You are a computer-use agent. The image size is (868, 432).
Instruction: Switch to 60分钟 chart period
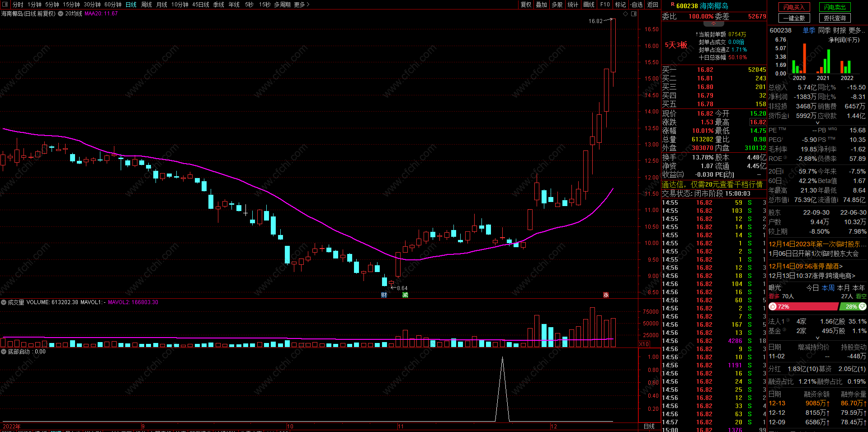[x=113, y=5]
